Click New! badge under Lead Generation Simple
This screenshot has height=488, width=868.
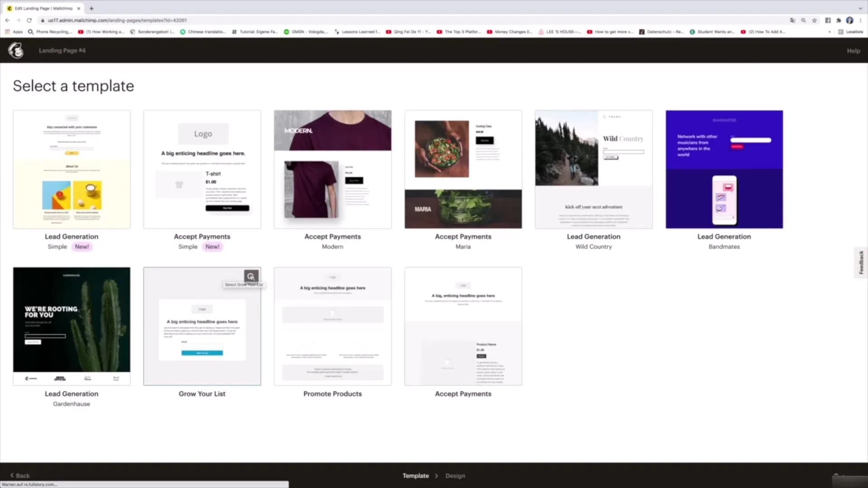[x=82, y=247]
